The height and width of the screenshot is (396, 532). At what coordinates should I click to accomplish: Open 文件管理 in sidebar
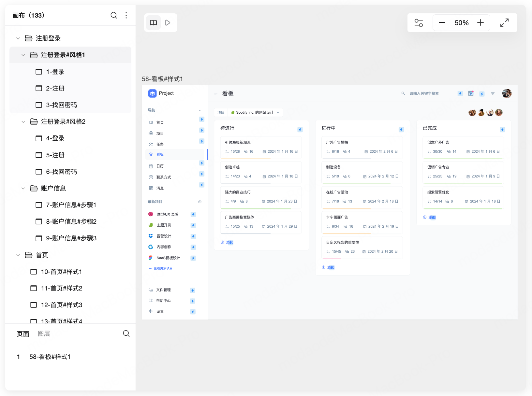pyautogui.click(x=163, y=290)
